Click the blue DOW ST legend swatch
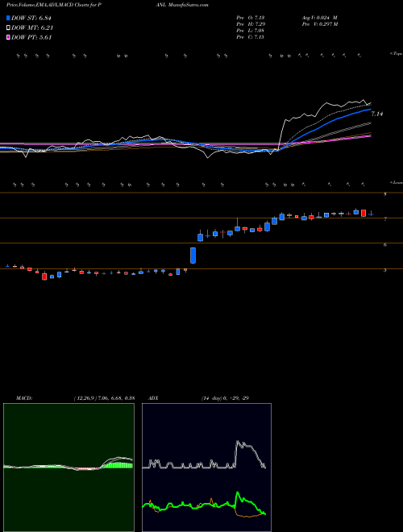 pos(8,18)
